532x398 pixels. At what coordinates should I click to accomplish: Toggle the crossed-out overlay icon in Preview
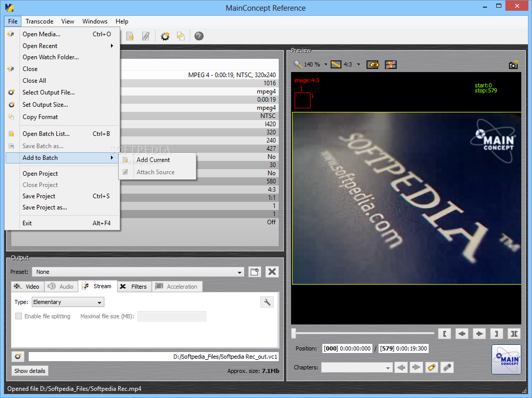click(x=391, y=64)
